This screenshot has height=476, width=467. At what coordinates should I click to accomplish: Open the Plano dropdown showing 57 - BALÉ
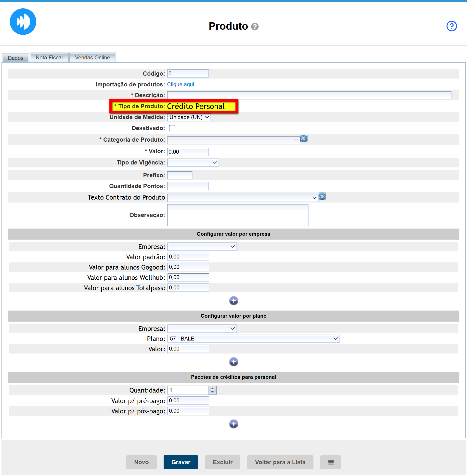tap(253, 339)
